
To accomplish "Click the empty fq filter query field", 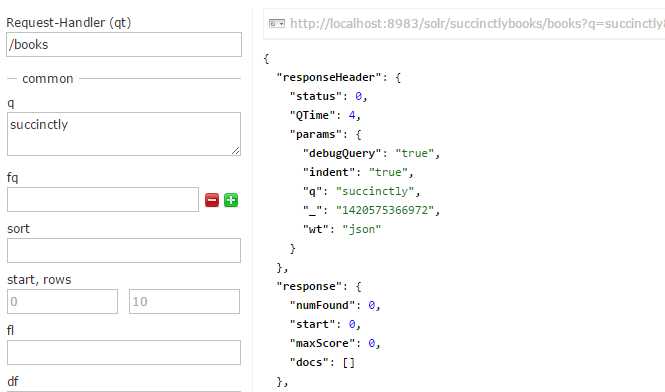I will [x=103, y=199].
